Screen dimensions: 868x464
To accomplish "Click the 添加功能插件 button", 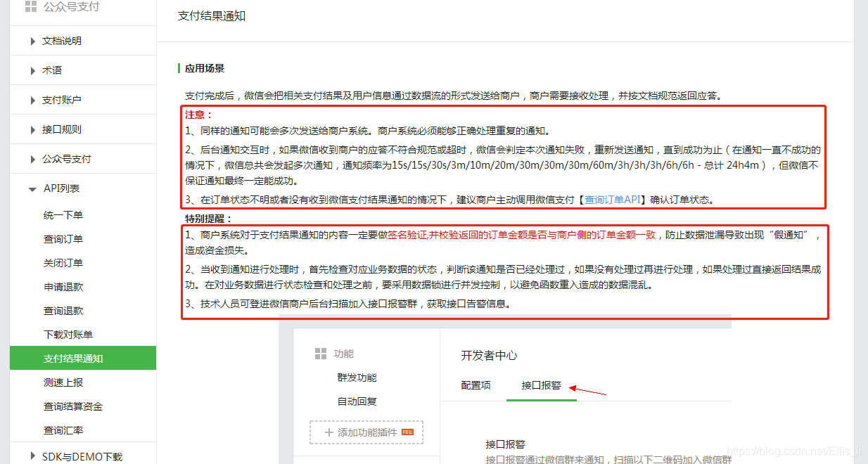I will pos(366,432).
